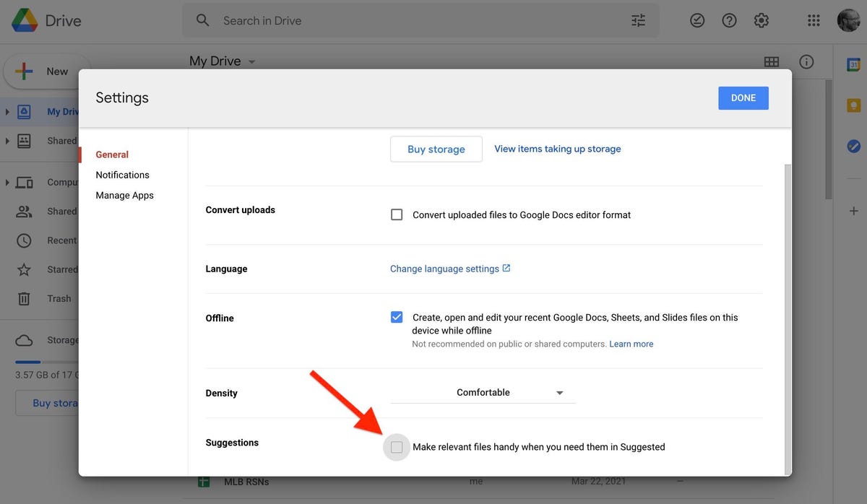Click the get add-ons plus icon
867x504 pixels.
pyautogui.click(x=853, y=211)
